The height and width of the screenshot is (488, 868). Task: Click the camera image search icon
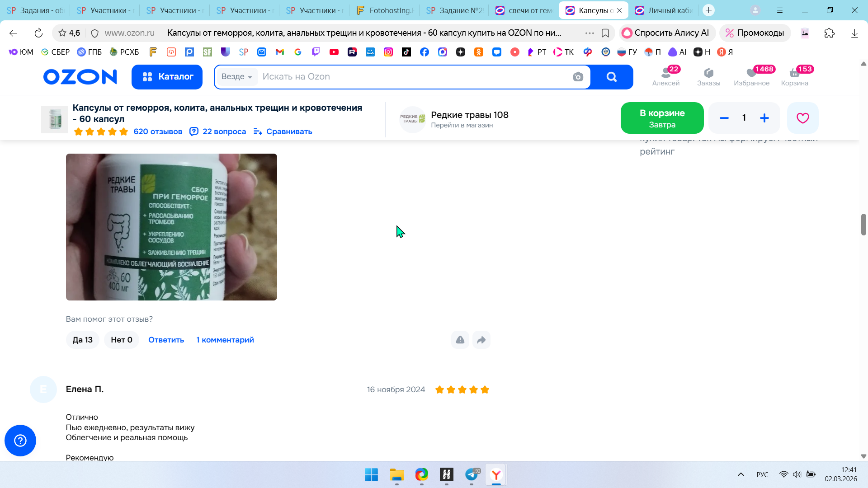point(578,77)
